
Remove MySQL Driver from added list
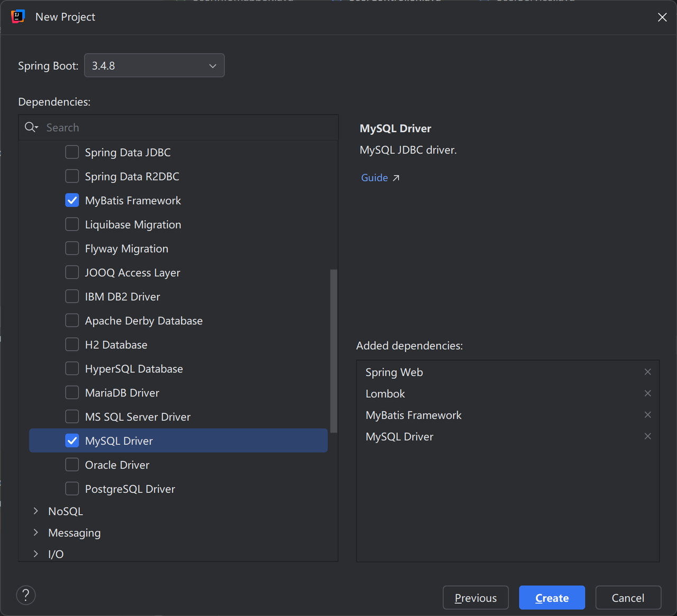(647, 436)
